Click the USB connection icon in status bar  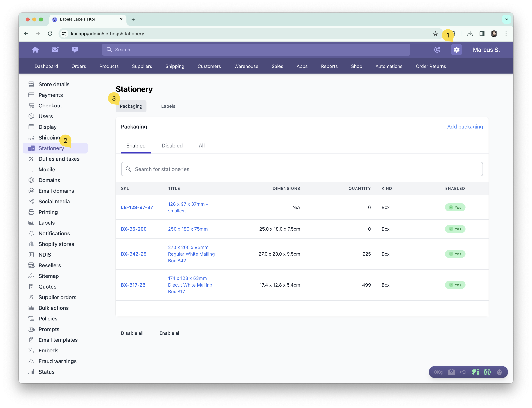464,372
